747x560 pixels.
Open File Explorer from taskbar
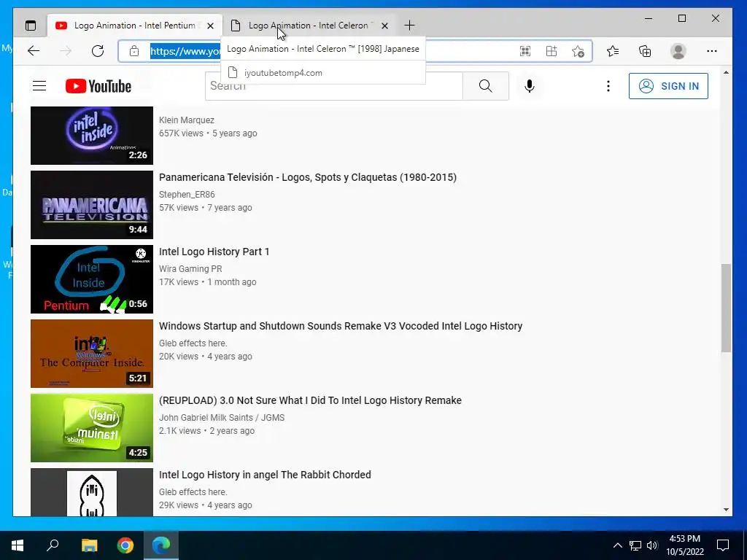(x=89, y=545)
